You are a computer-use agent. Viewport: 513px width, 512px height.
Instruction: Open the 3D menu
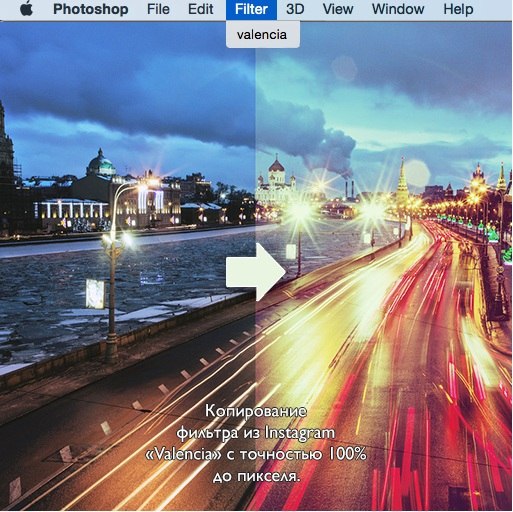pos(295,9)
